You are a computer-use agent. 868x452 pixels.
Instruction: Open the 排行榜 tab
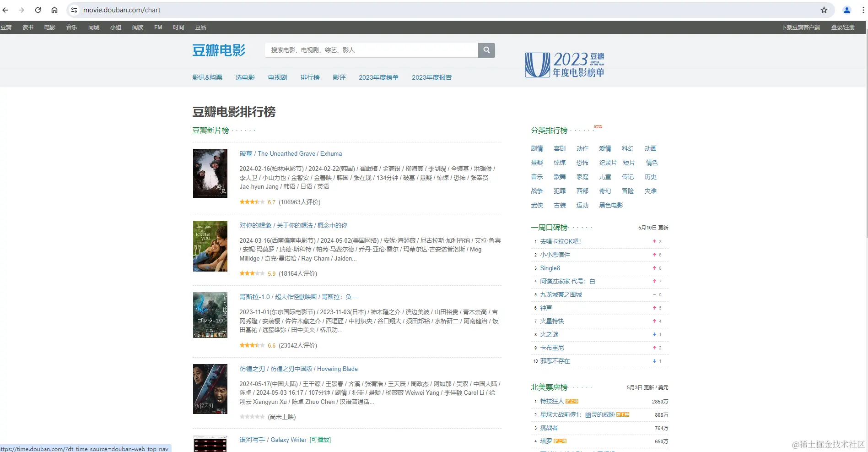pyautogui.click(x=310, y=77)
